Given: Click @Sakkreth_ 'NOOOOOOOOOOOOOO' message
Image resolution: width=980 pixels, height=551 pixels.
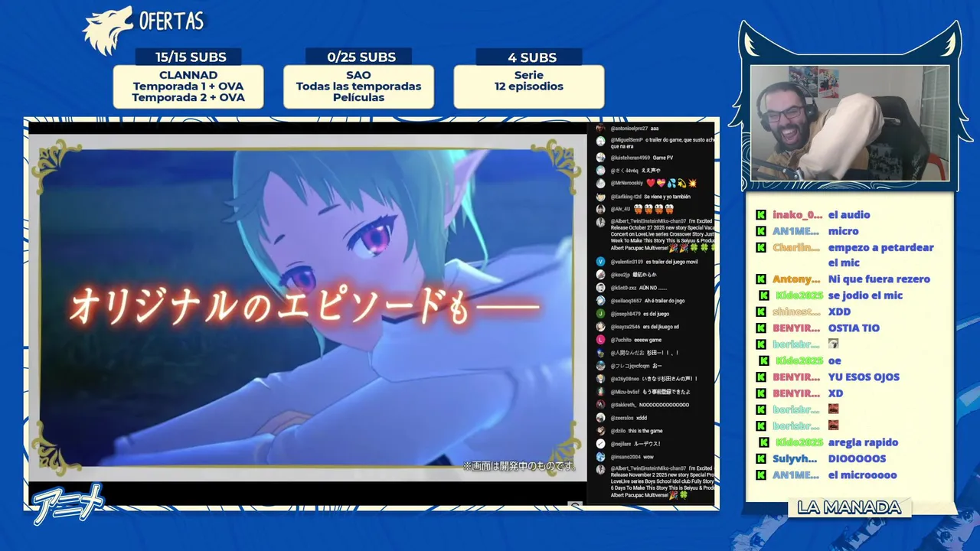Looking at the screenshot, I should pos(664,405).
